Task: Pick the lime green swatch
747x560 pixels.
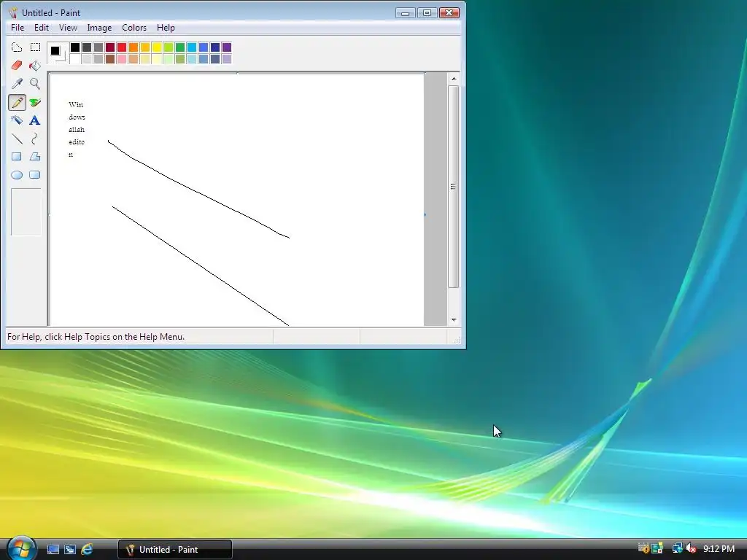Action: click(x=169, y=47)
